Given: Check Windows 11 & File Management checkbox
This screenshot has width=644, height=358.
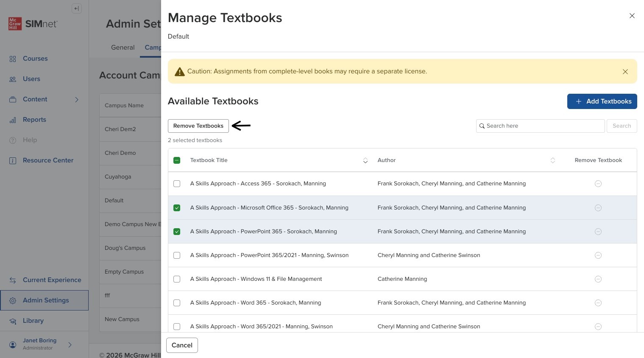Looking at the screenshot, I should pos(177,279).
